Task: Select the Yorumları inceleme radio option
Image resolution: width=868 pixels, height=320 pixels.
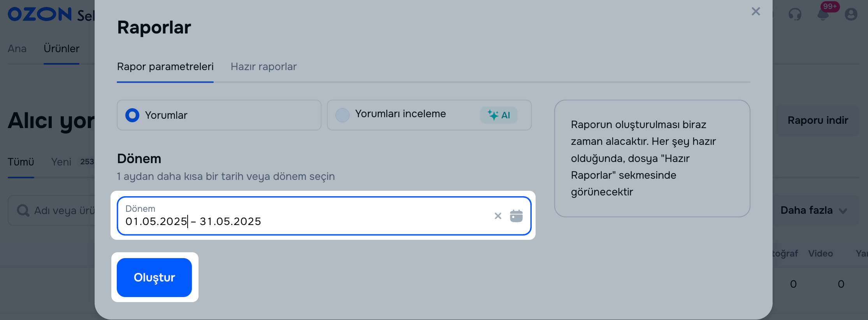Action: 343,115
